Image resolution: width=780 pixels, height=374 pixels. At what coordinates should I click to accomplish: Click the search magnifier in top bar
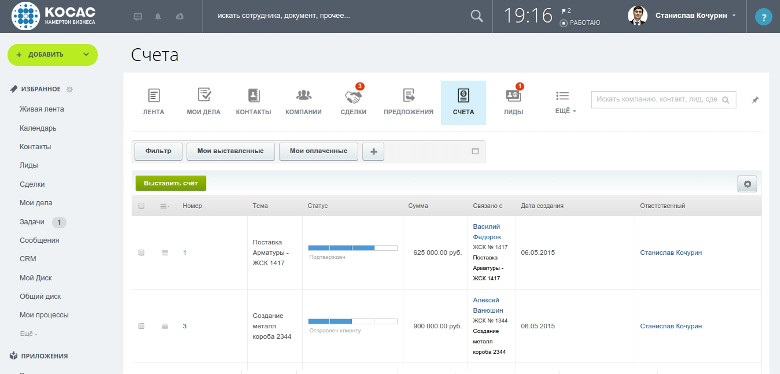[477, 16]
